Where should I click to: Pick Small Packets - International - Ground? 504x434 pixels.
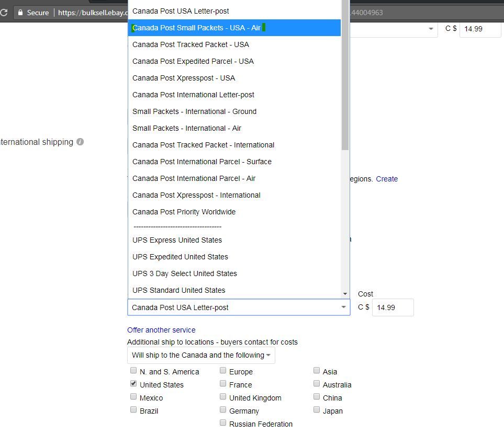(x=234, y=111)
